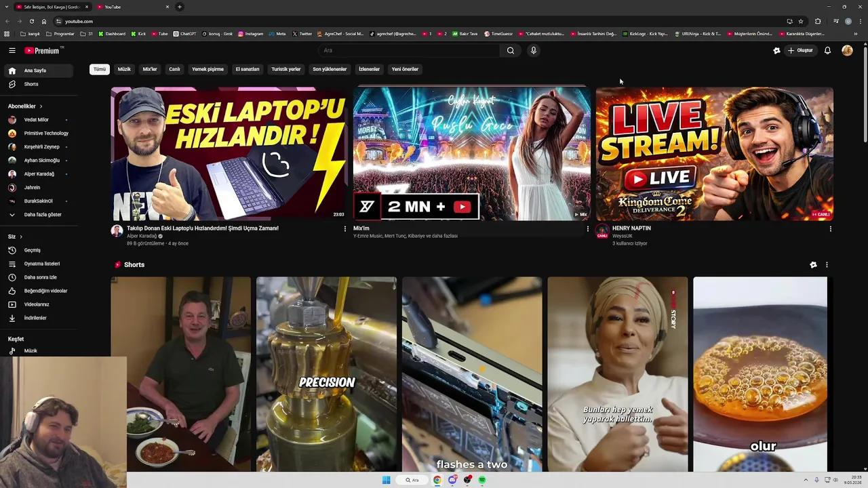
Task: Open Geçmiş history page
Action: click(x=38, y=250)
